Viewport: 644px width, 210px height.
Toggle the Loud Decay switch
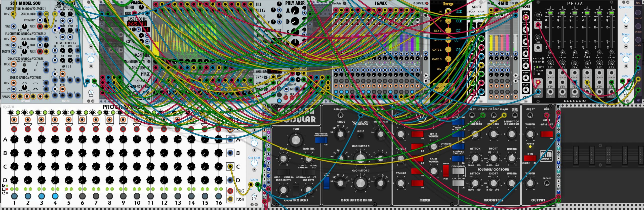click(458, 183)
